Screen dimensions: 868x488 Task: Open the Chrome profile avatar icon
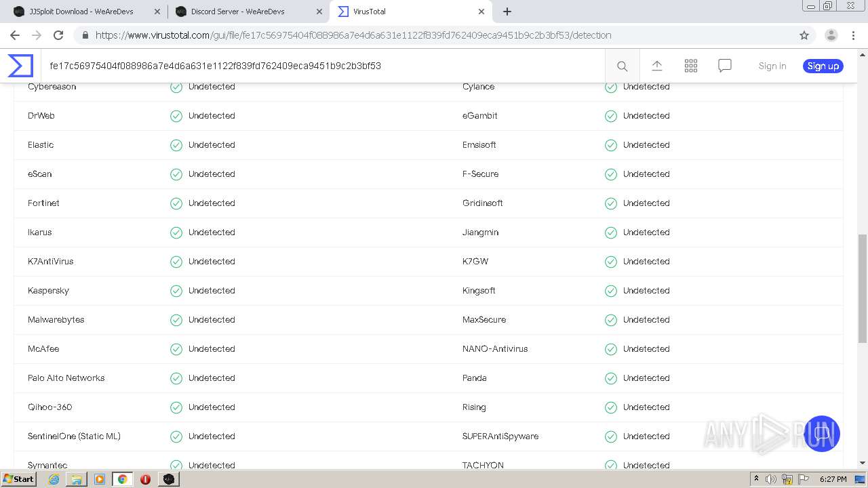[831, 35]
